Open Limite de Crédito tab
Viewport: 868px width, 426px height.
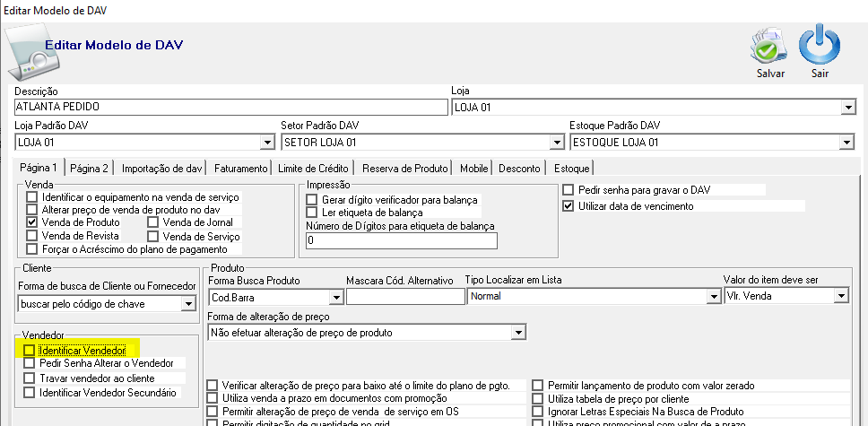tap(313, 169)
